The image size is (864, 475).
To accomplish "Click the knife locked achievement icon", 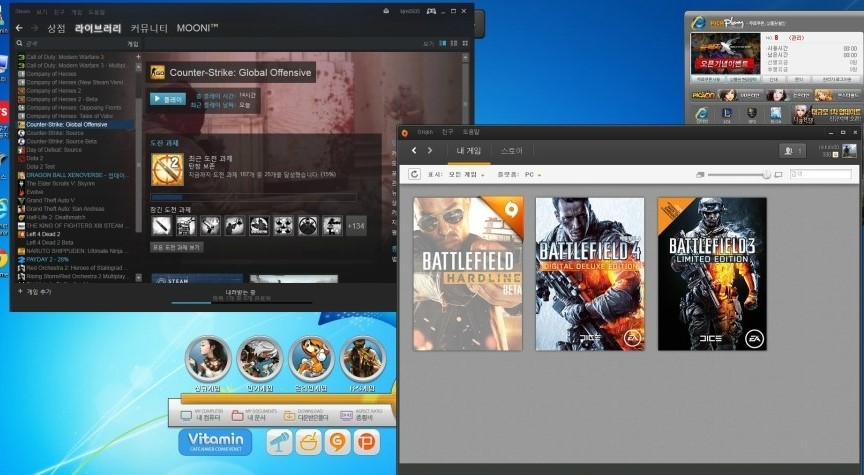I will [161, 225].
